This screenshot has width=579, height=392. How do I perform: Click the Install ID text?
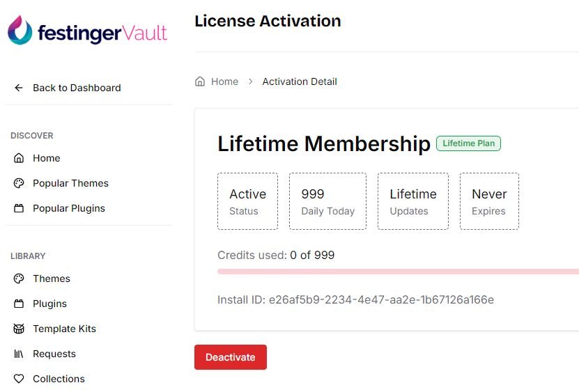pyautogui.click(x=355, y=300)
